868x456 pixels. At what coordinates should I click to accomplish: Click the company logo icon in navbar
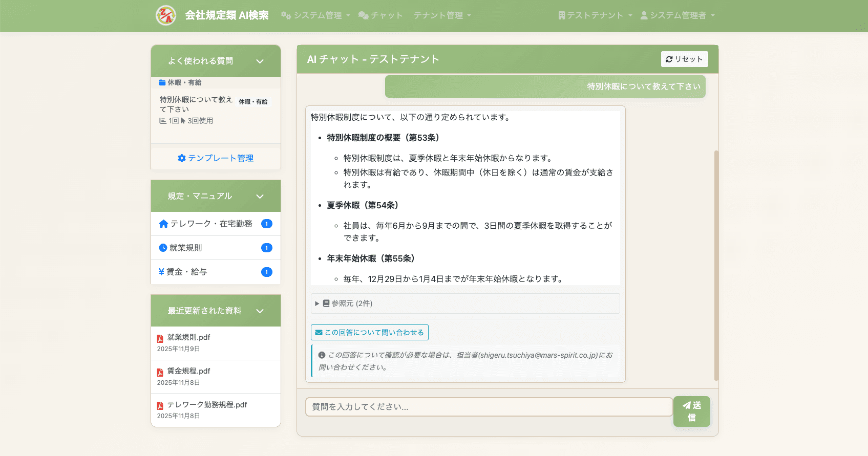point(166,15)
